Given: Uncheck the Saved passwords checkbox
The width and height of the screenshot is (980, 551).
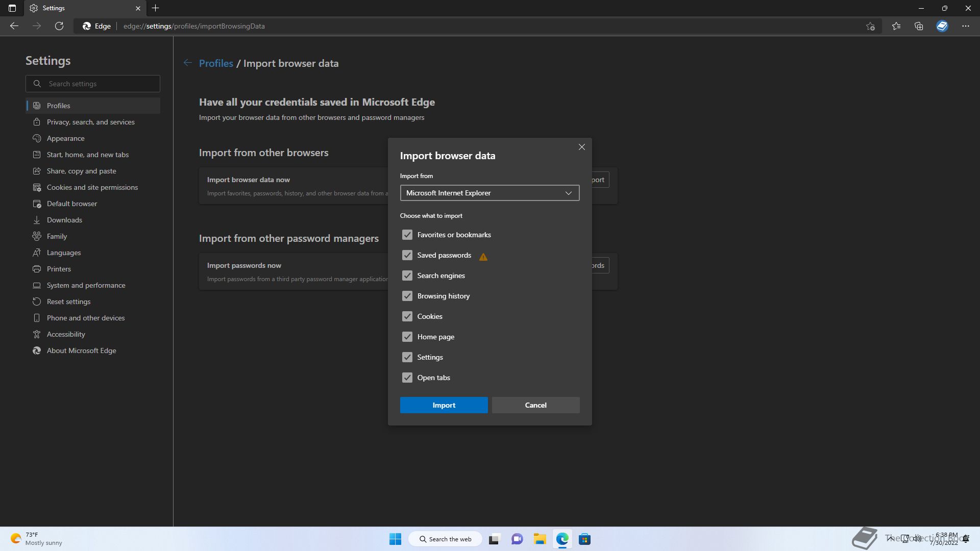Looking at the screenshot, I should click(x=407, y=255).
